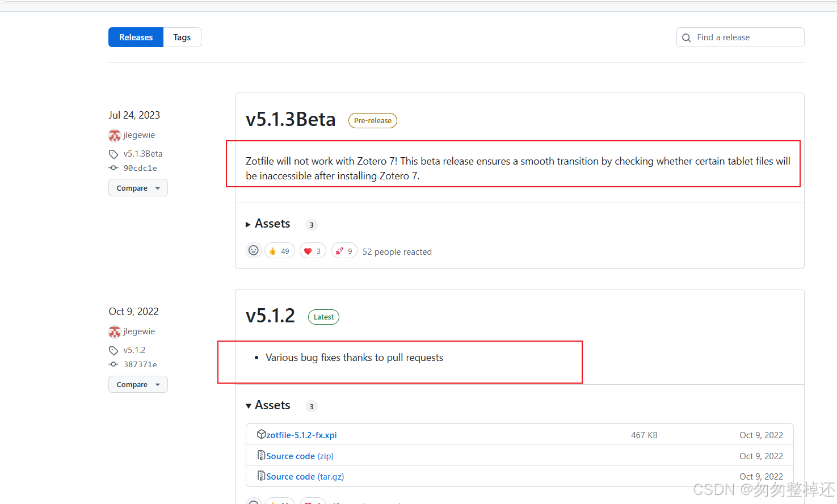Open the v5.1.3Beta tag link
This screenshot has width=837, height=504.
[x=143, y=154]
